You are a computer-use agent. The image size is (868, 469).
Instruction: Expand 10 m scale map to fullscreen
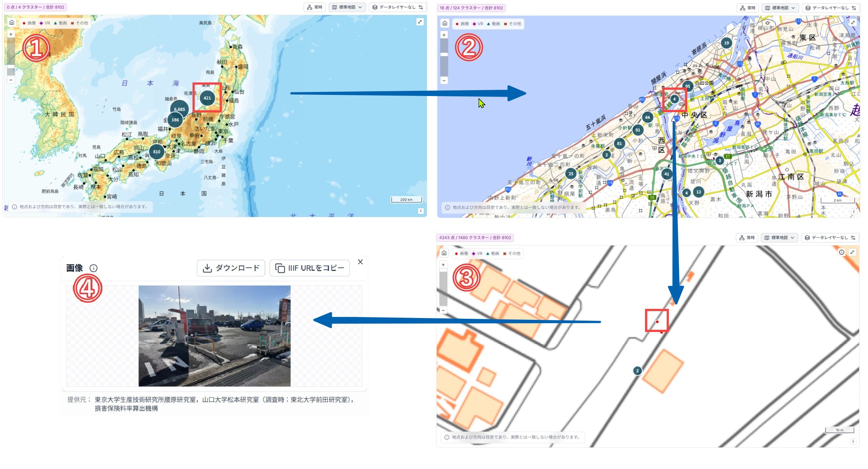852,252
